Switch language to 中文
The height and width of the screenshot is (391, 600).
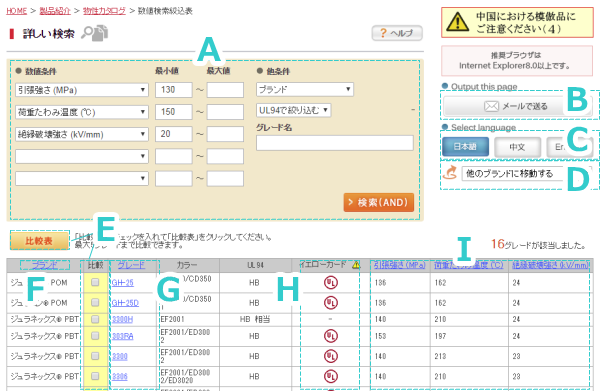point(517,147)
